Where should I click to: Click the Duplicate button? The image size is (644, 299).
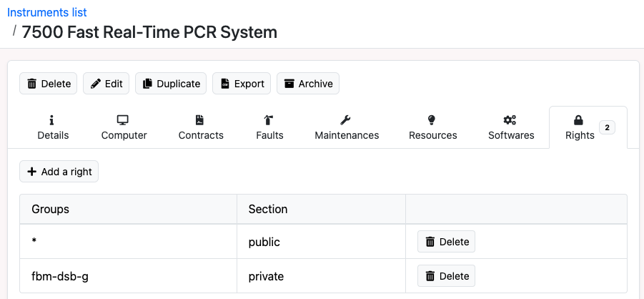click(171, 84)
